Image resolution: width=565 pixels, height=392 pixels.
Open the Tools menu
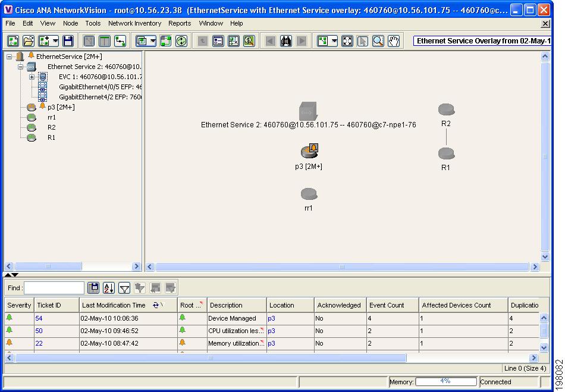[93, 23]
